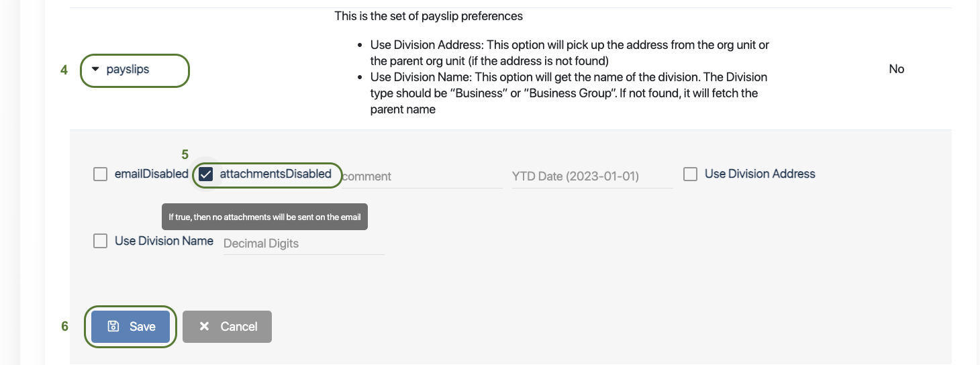Click into the YTD Date field
Image resolution: width=980 pixels, height=365 pixels.
click(591, 176)
